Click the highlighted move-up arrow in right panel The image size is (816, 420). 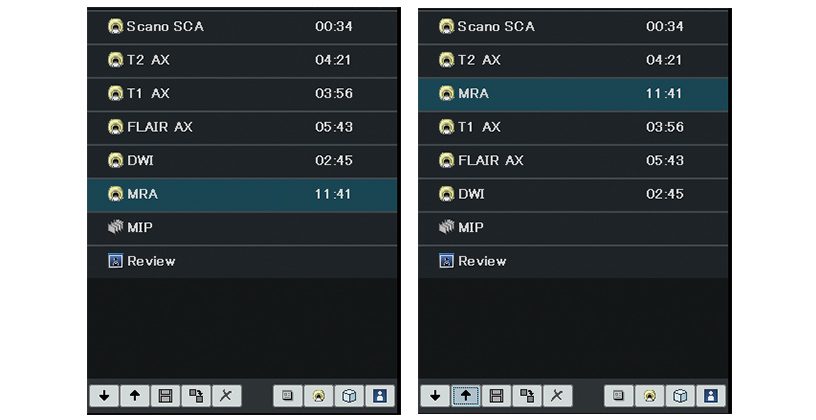pos(466,396)
